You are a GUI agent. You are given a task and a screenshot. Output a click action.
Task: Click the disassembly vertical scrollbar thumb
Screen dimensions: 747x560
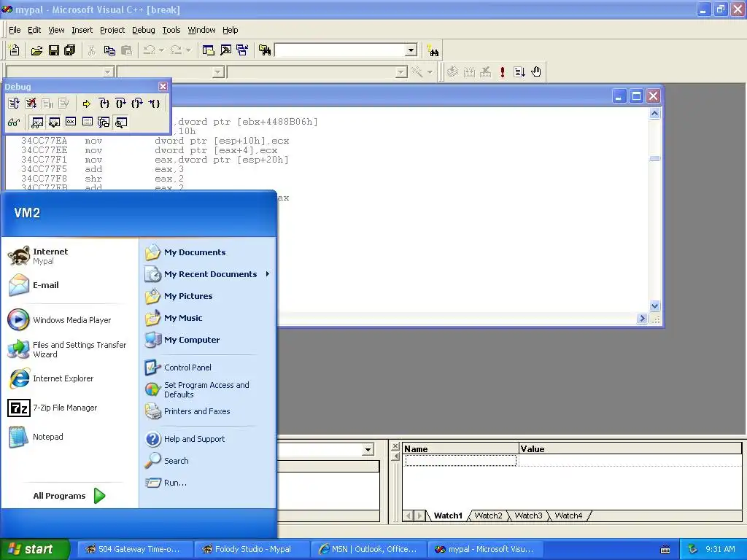click(654, 158)
